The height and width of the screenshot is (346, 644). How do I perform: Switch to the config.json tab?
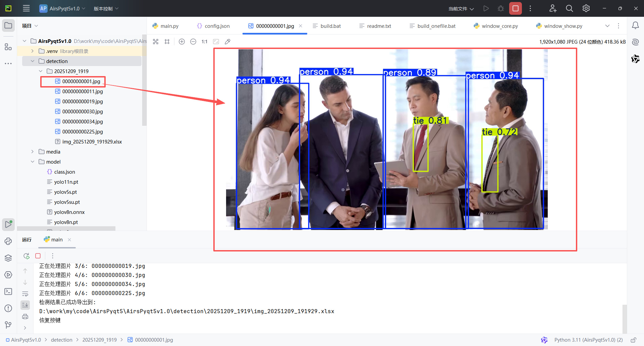(x=213, y=26)
